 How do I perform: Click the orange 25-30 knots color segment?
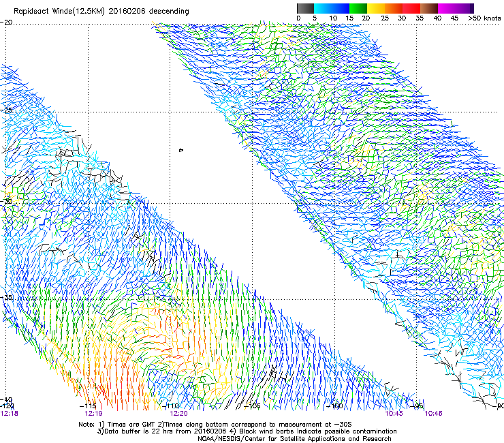pos(394,8)
